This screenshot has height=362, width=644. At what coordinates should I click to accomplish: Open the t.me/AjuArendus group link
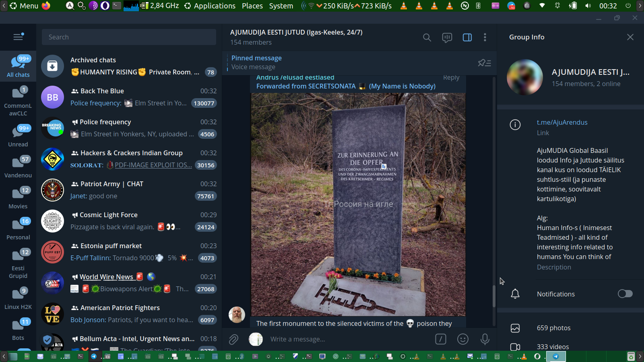coord(562,122)
